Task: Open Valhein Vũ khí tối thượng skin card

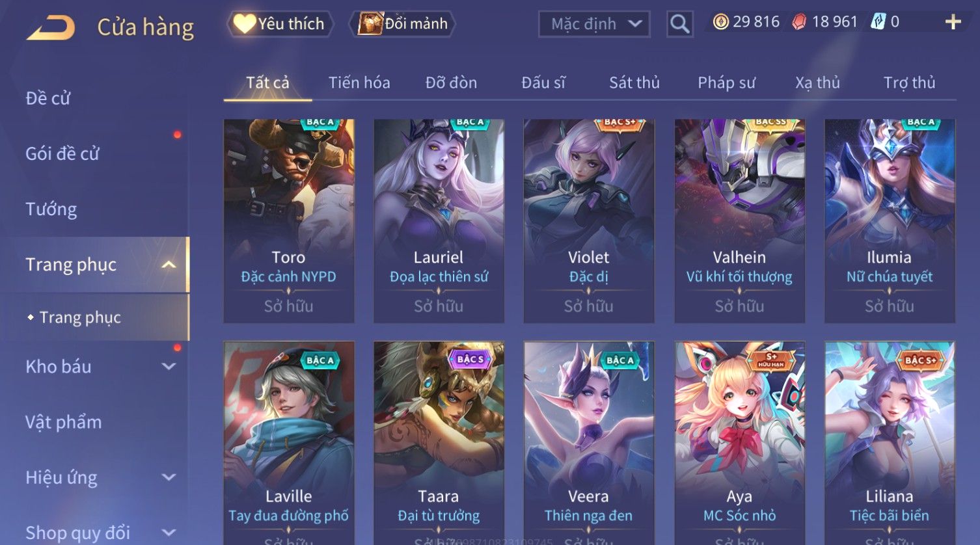Action: tap(739, 221)
